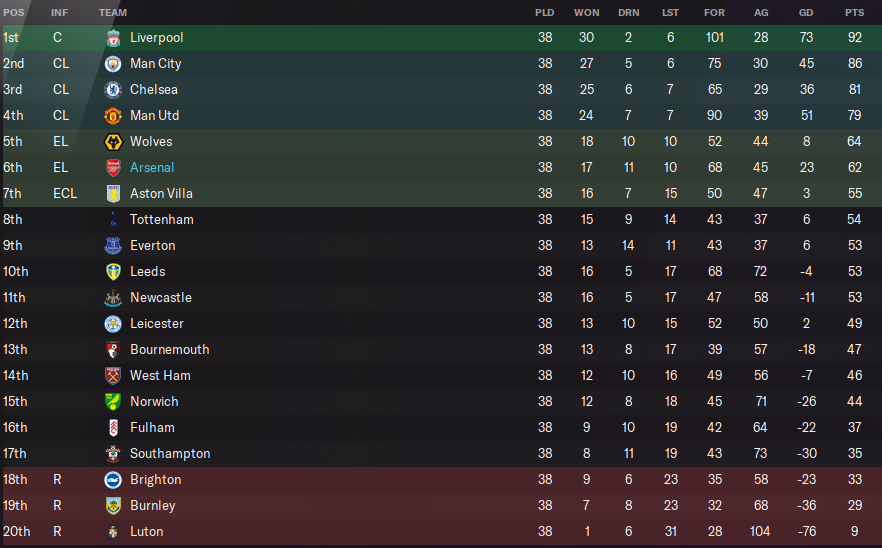The width and height of the screenshot is (882, 548).
Task: Select the Everton team name
Action: click(x=152, y=245)
